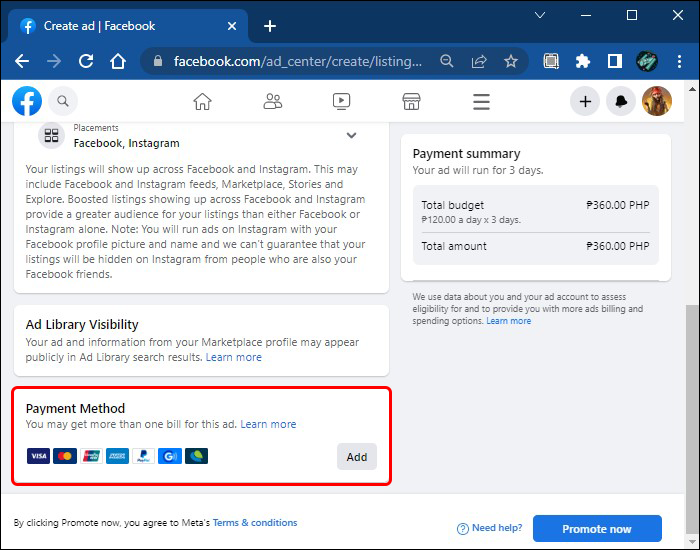Click the zoom magnifier in address bar
The image size is (700, 550).
point(446,61)
